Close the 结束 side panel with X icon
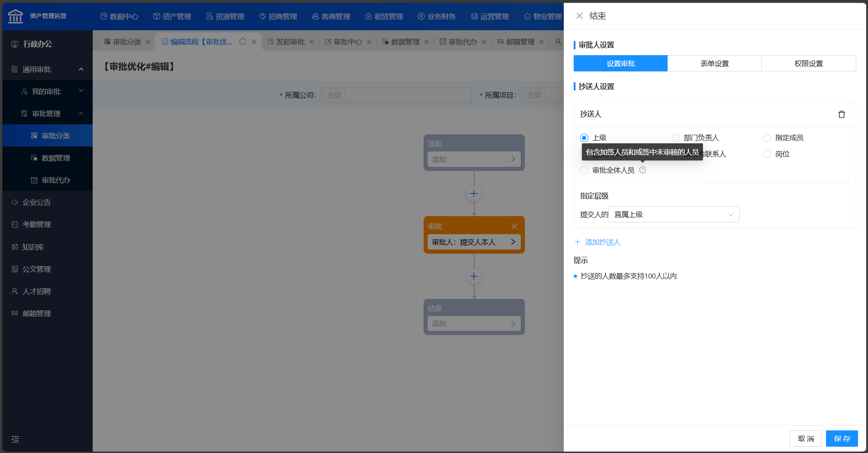Image resolution: width=868 pixels, height=453 pixels. (579, 16)
